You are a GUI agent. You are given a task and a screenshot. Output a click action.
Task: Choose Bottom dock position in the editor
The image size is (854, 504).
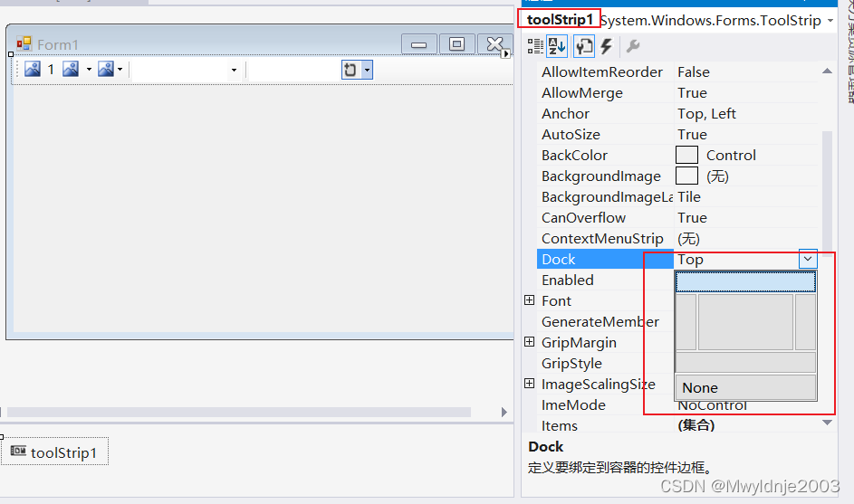click(x=745, y=362)
